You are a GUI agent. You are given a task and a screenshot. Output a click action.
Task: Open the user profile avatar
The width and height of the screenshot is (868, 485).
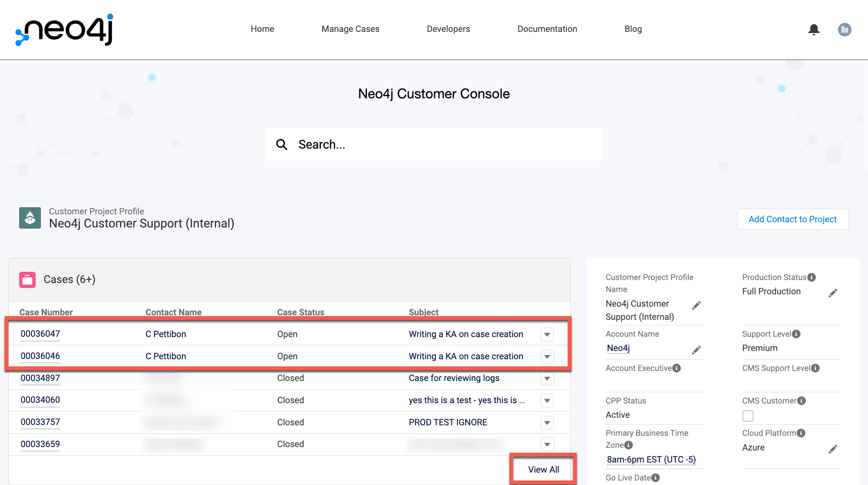pos(844,30)
